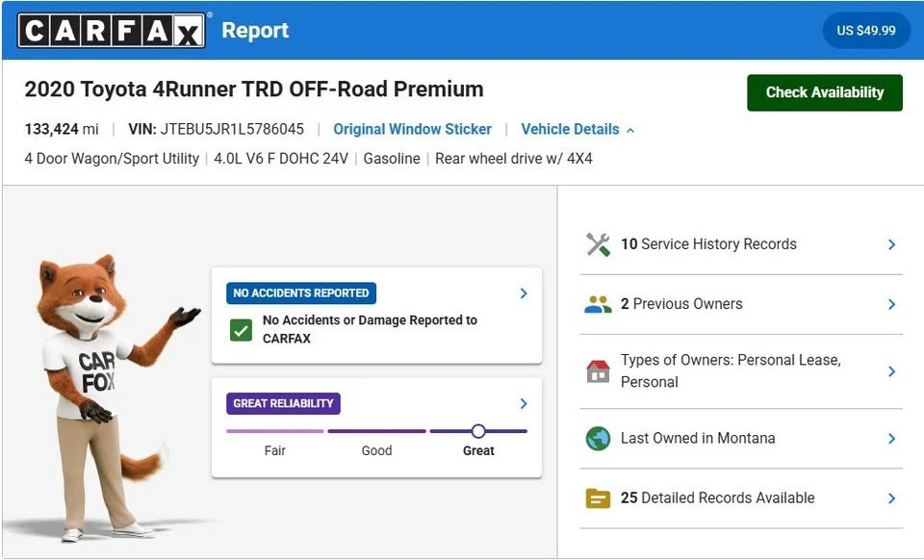Click the reliability slider handle at Great
This screenshot has height=560, width=924.
[478, 431]
